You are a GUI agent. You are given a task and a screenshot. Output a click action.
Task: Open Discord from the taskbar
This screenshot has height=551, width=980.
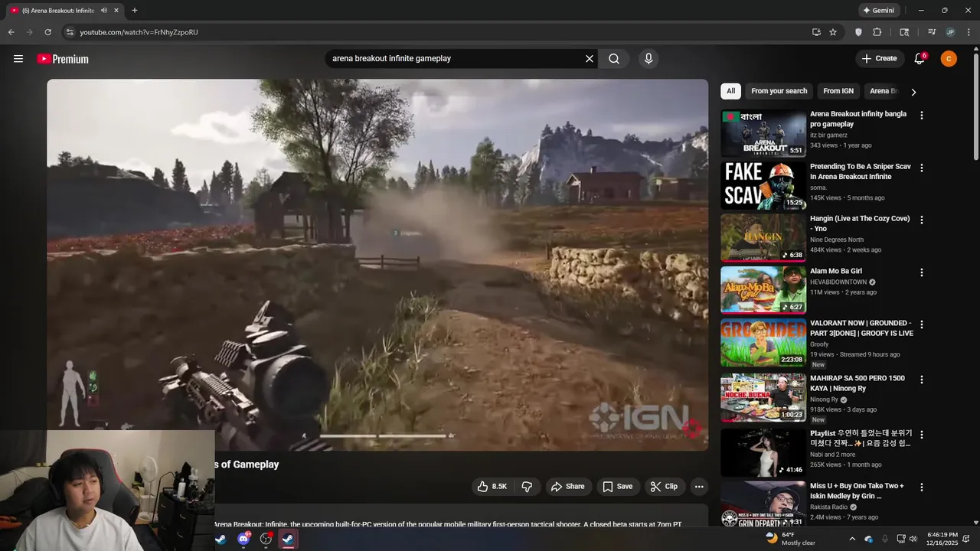(243, 539)
